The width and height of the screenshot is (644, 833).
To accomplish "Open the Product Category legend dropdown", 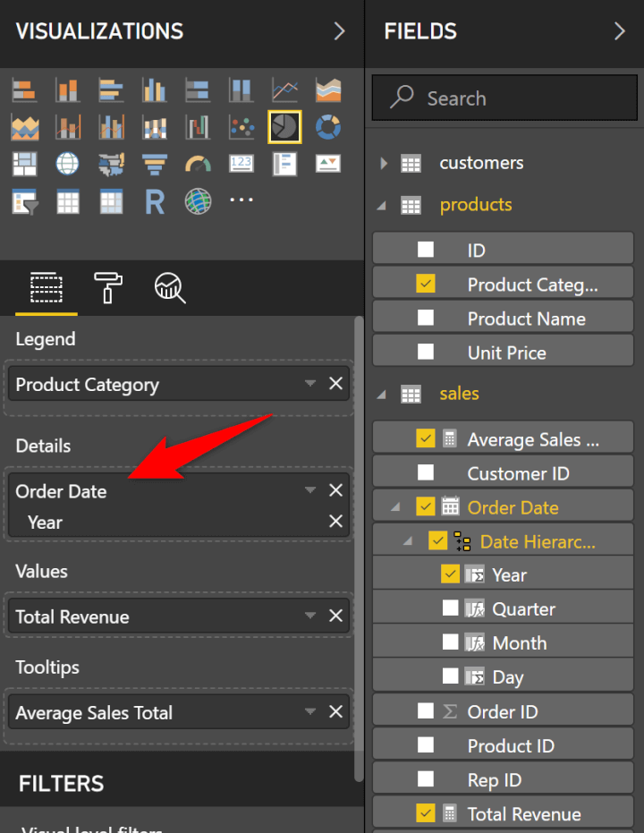I will point(309,384).
